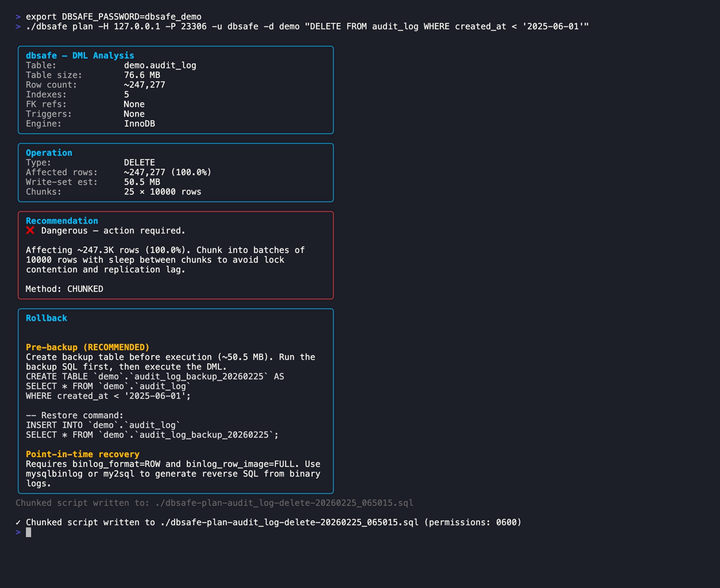The image size is (720, 588).
Task: Click the 'Method: CHUNKED' line
Action: click(x=64, y=289)
